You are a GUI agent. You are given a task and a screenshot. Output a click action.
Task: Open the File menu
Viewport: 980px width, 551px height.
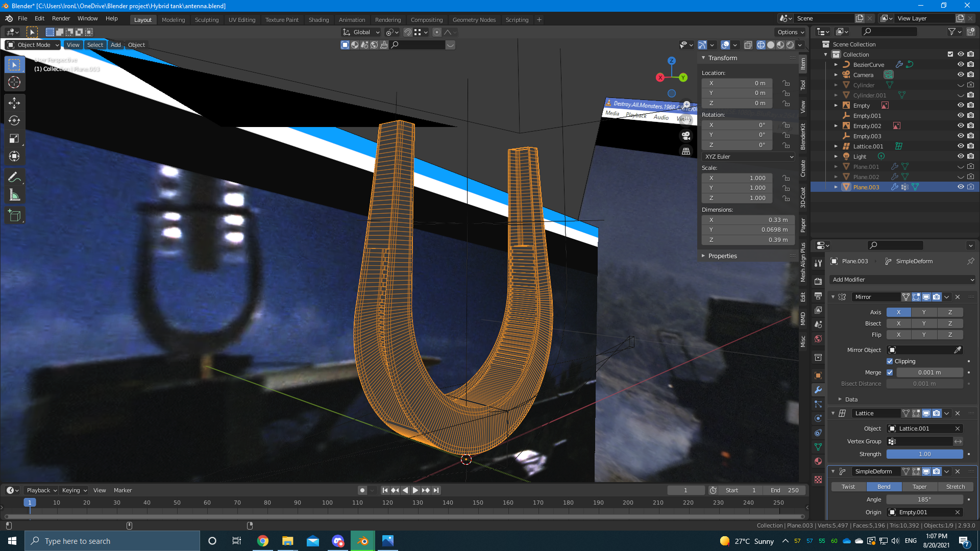click(22, 18)
